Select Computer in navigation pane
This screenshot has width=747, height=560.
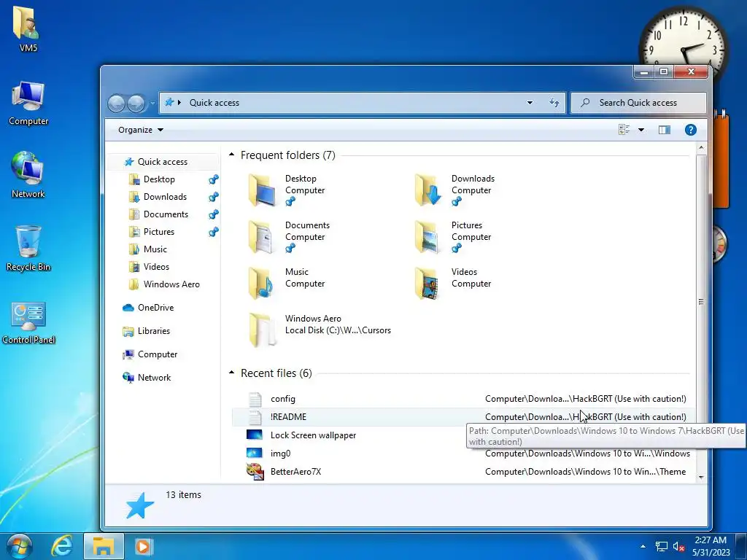coord(158,354)
